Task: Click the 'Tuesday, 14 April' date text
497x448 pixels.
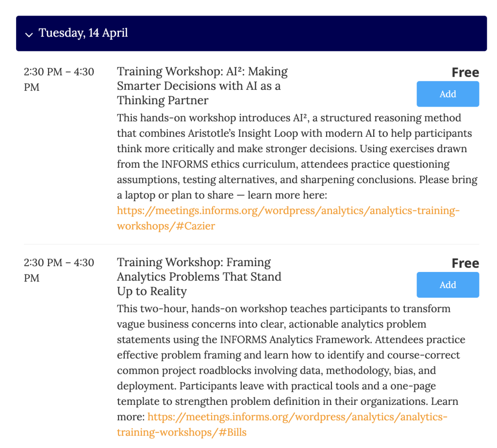Action: click(x=83, y=33)
